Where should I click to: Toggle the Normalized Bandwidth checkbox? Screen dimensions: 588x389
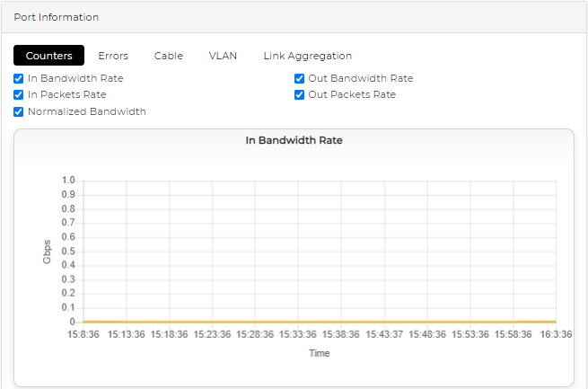[x=19, y=112]
